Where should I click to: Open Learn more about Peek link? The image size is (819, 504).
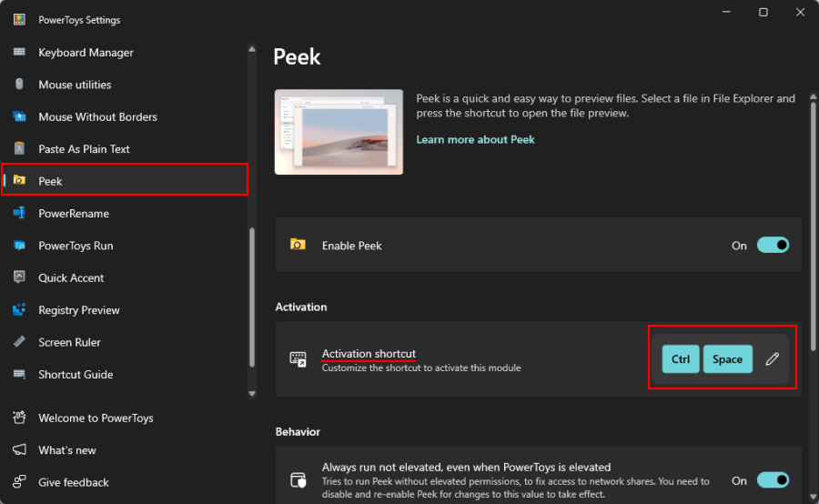coord(475,139)
